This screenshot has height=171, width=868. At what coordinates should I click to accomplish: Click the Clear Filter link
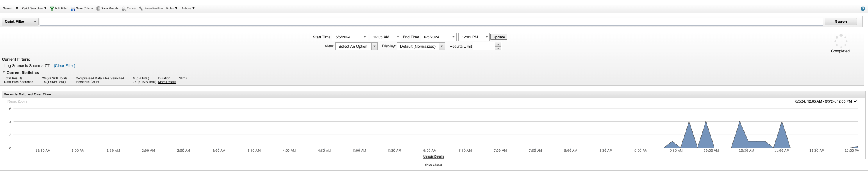point(64,66)
